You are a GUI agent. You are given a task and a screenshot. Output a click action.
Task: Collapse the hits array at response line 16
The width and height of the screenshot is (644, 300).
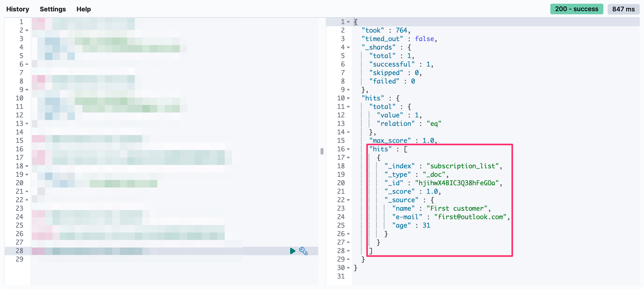[x=348, y=149]
